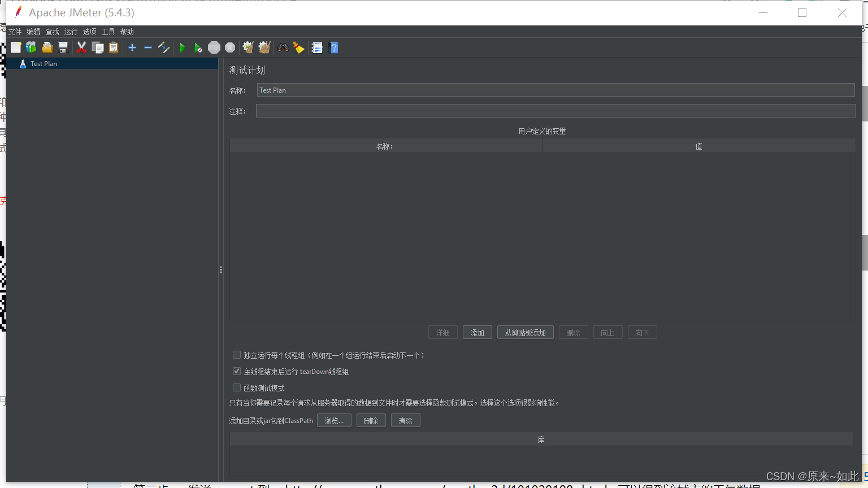The height and width of the screenshot is (488, 868).
Task: Click the Stop sign icon
Action: click(214, 47)
